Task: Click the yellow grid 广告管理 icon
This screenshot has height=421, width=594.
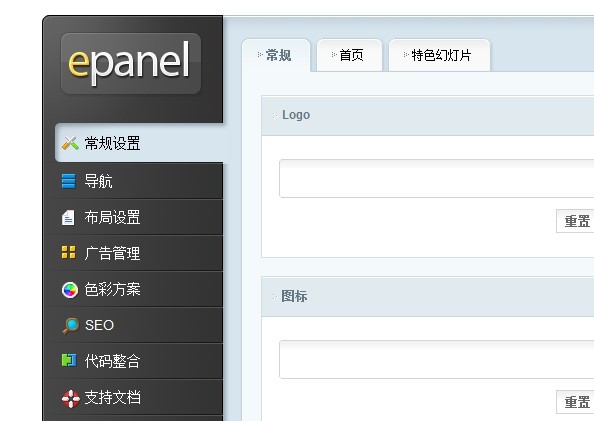Action: coord(69,252)
